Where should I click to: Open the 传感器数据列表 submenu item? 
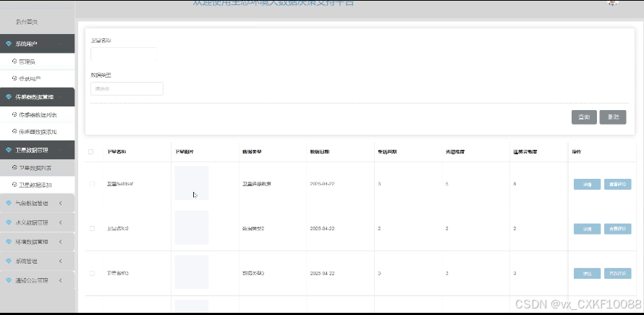[38, 114]
